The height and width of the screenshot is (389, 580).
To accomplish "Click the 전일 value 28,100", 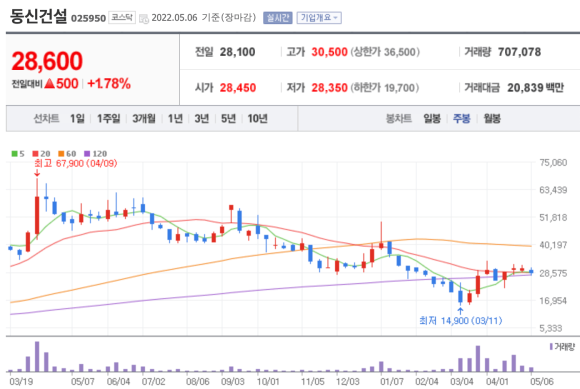I will pyautogui.click(x=237, y=52).
